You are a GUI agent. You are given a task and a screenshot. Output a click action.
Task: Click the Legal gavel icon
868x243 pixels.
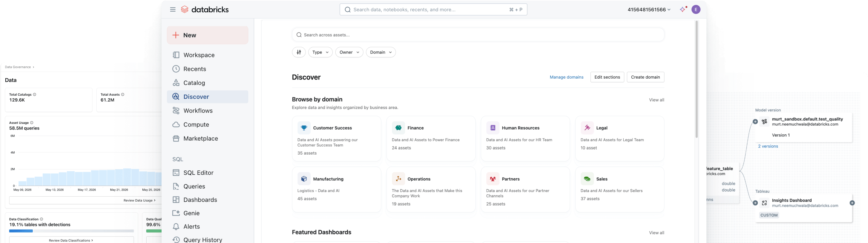click(x=587, y=128)
